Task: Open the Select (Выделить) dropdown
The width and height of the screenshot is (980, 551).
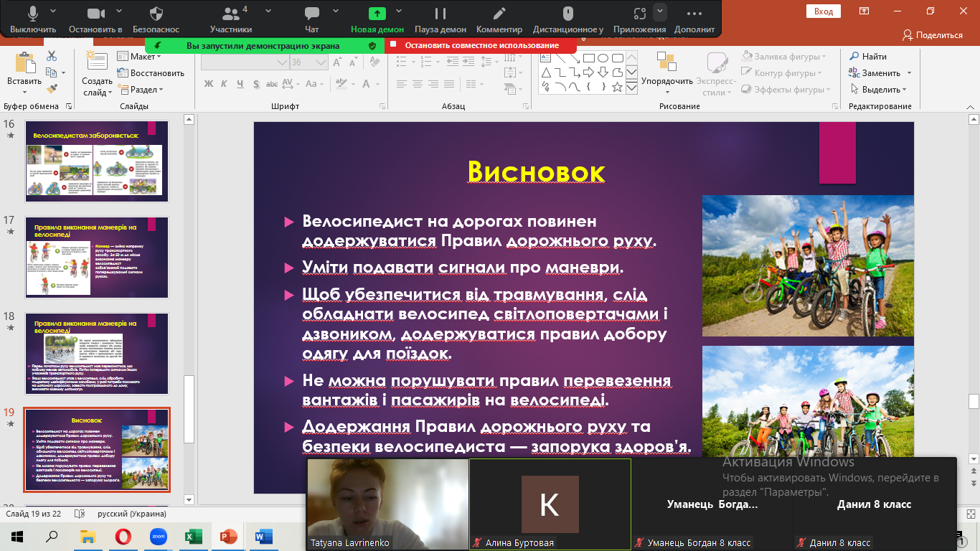Action: pyautogui.click(x=878, y=90)
